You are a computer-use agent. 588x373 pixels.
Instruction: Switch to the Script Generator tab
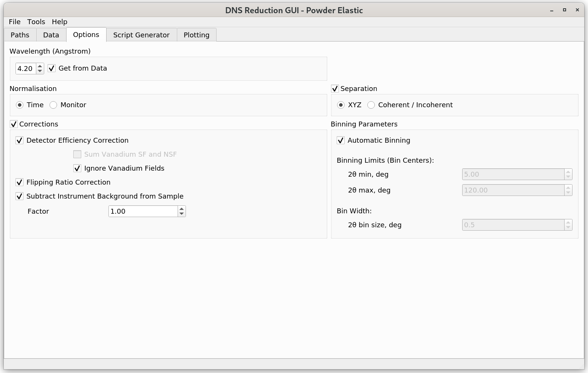(141, 35)
